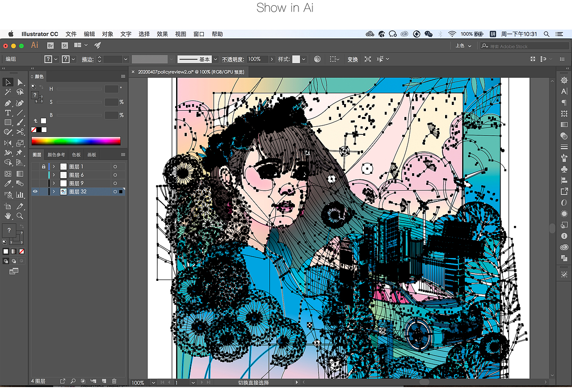Open the 对象 menu
The height and width of the screenshot is (392, 572).
click(107, 34)
